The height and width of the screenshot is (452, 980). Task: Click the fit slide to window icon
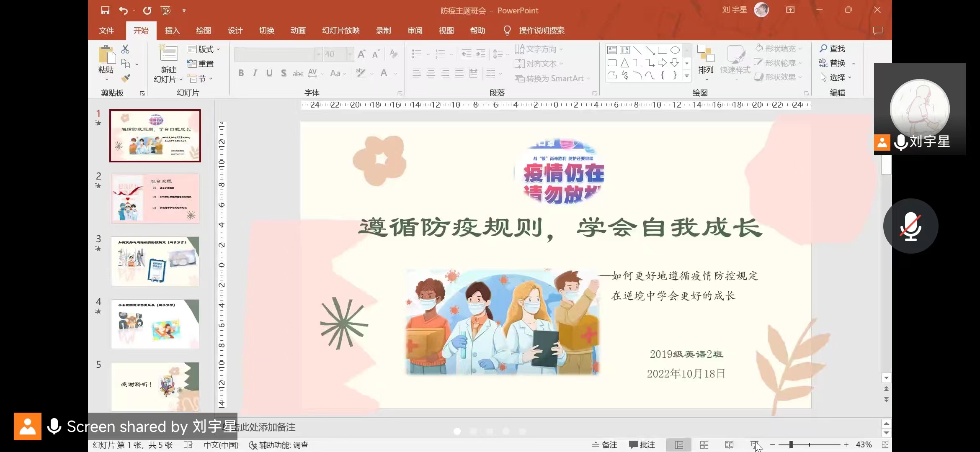(885, 445)
